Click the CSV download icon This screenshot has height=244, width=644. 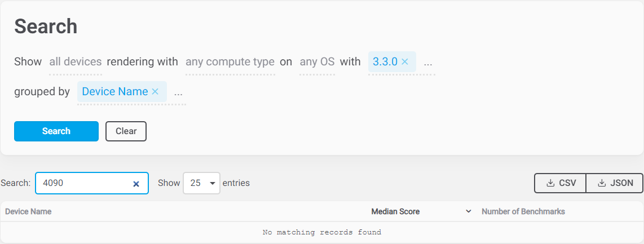click(550, 183)
